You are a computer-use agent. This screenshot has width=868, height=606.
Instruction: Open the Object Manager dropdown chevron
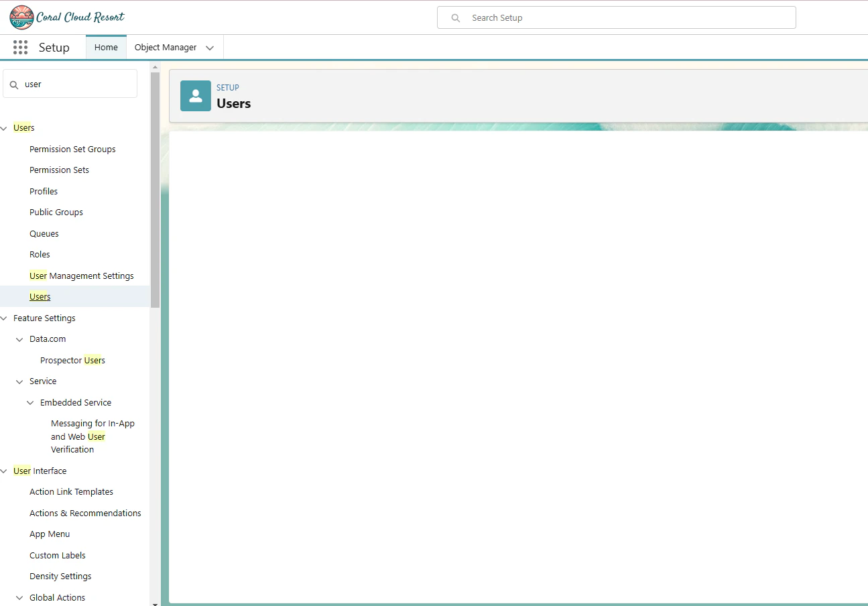(x=210, y=48)
